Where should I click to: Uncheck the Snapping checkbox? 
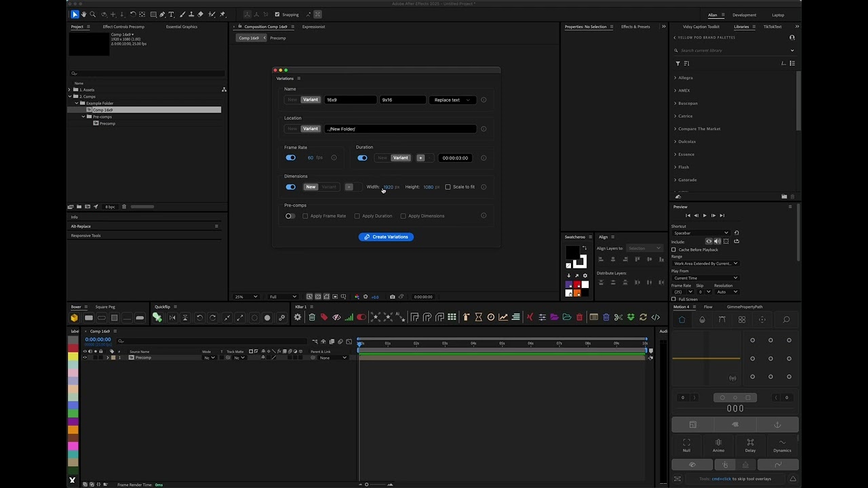click(x=277, y=14)
